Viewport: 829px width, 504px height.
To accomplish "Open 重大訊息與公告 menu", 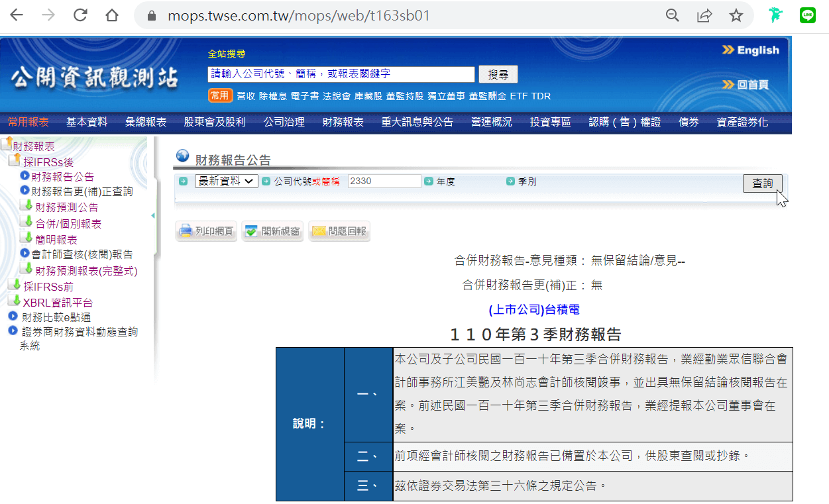I will click(x=417, y=122).
